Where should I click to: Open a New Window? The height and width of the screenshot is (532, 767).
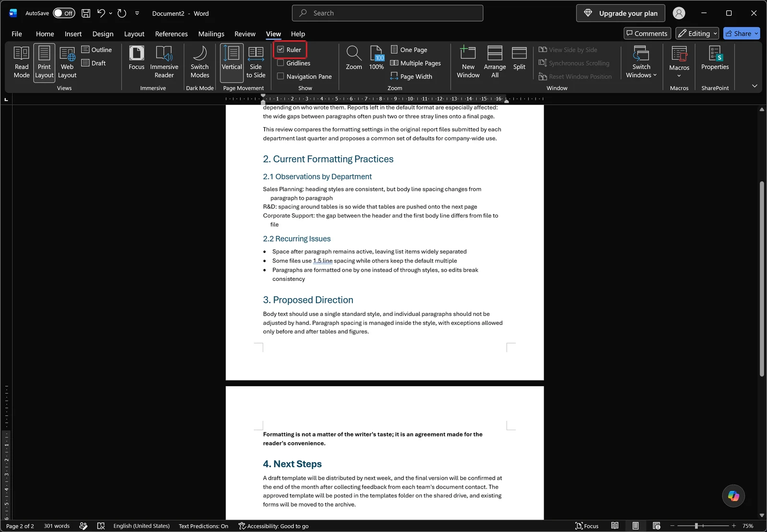tap(468, 62)
